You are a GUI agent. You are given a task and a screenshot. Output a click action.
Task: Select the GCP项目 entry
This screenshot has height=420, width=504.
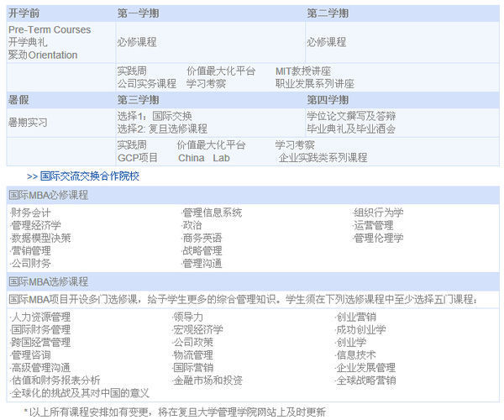138,157
